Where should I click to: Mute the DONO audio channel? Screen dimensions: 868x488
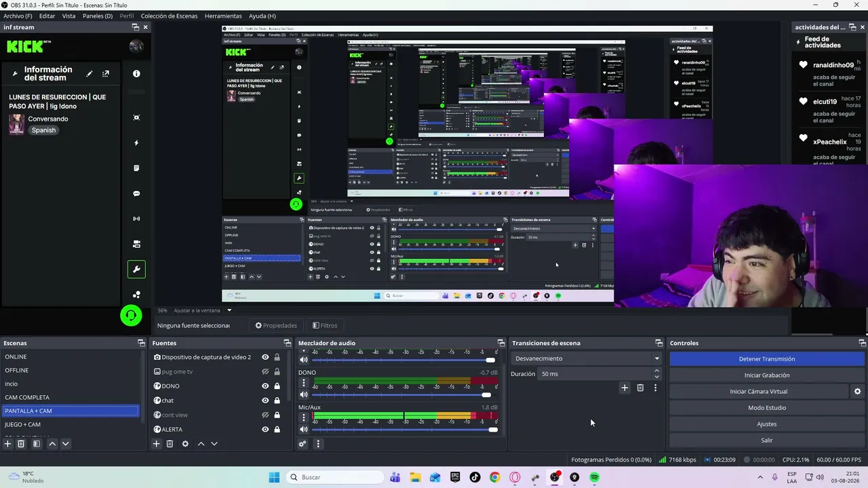pyautogui.click(x=304, y=394)
